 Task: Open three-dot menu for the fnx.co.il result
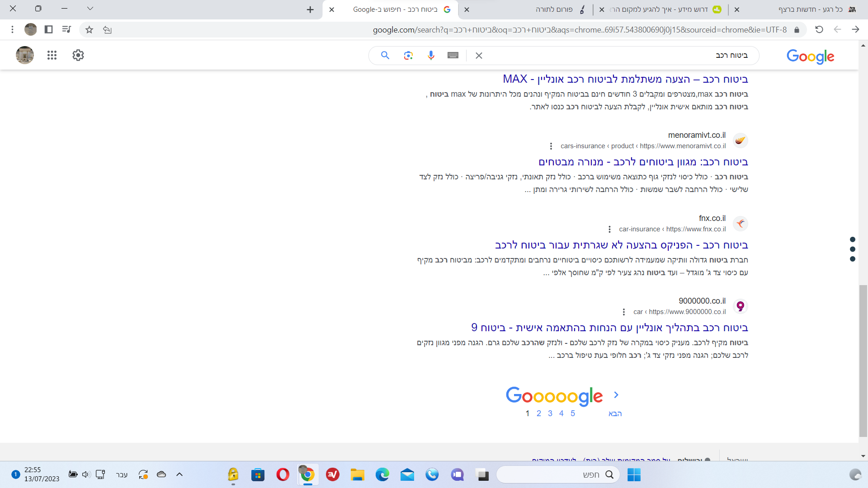tap(609, 229)
